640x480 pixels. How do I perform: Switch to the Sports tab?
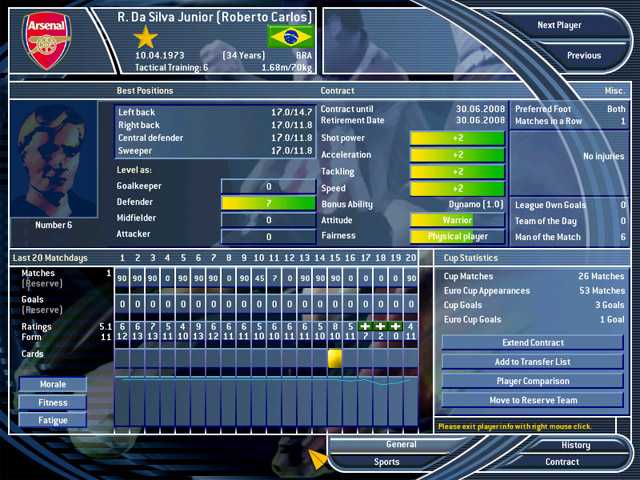(x=387, y=462)
